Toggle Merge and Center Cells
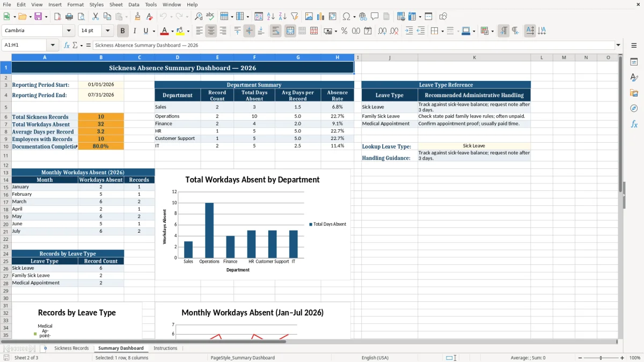 (x=290, y=31)
